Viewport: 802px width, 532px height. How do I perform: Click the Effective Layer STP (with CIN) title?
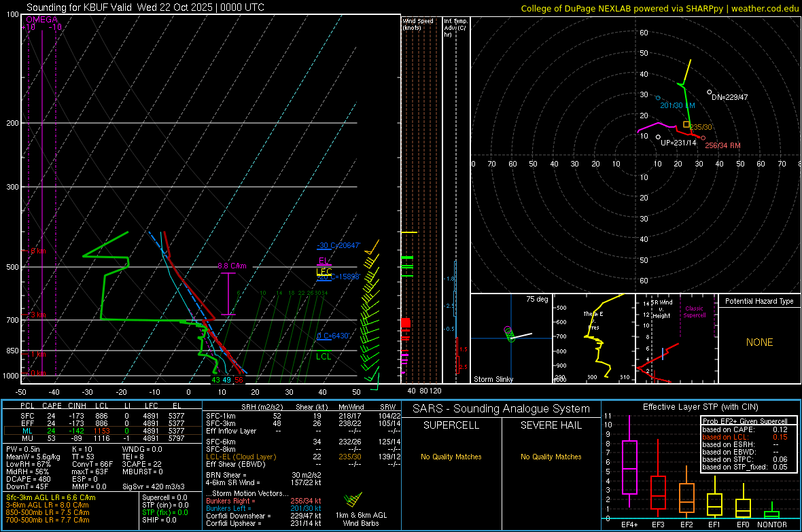click(x=701, y=407)
